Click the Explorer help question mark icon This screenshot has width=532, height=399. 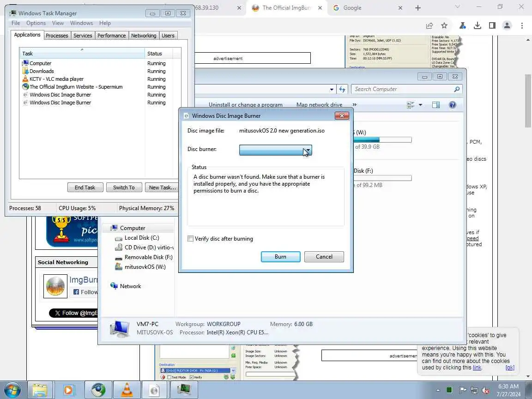click(x=452, y=105)
